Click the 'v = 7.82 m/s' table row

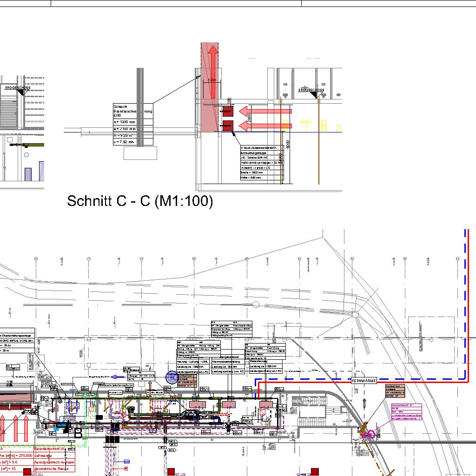[132, 142]
